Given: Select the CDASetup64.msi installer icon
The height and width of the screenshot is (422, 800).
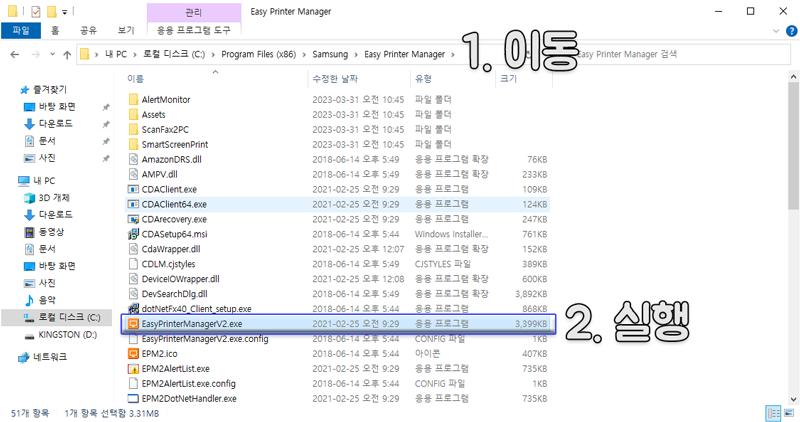Looking at the screenshot, I should click(133, 234).
